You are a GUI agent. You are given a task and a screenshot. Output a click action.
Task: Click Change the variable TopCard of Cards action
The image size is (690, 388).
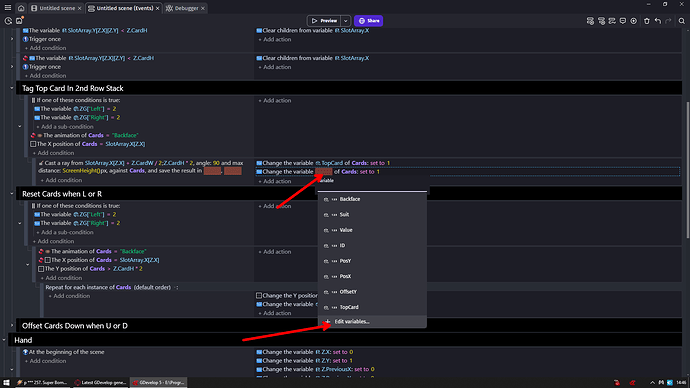[323, 163]
